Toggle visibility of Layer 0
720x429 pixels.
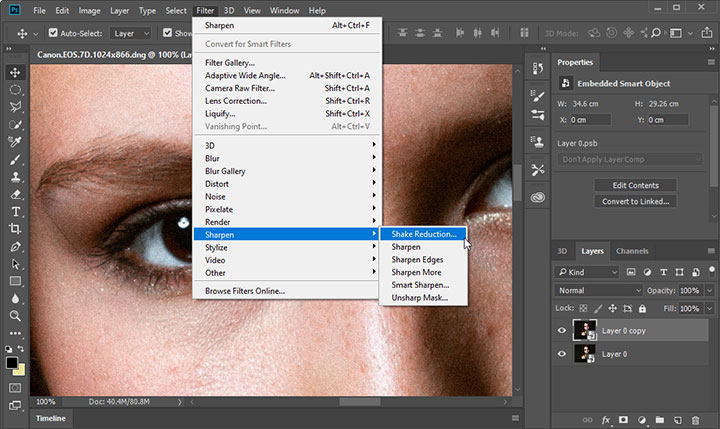(561, 354)
